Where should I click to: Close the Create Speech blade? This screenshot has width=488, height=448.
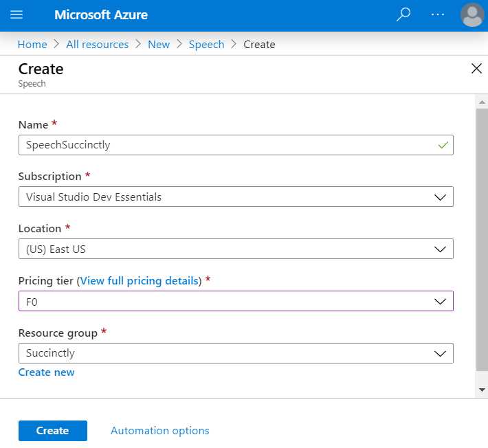pos(476,69)
